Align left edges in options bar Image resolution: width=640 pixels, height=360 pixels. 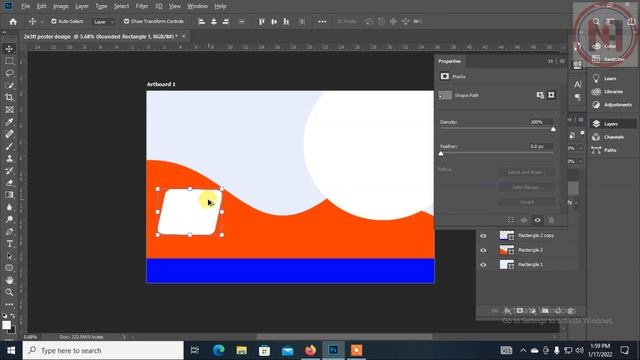(x=201, y=22)
